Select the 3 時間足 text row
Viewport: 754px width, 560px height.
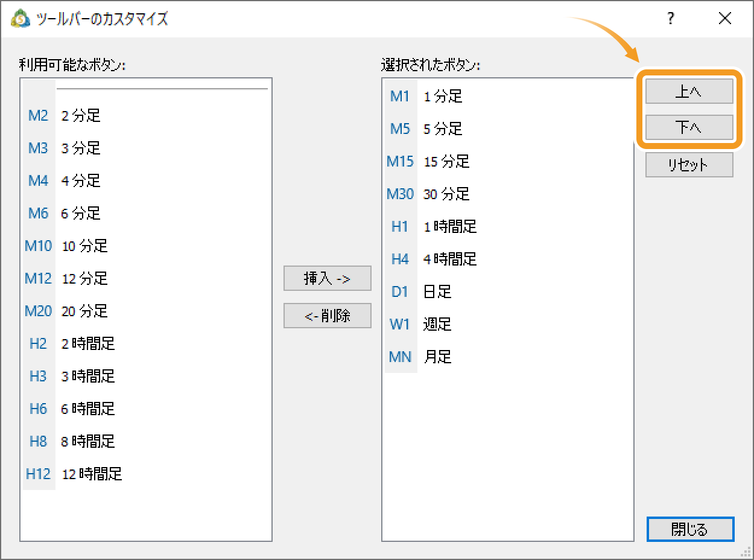(x=88, y=377)
